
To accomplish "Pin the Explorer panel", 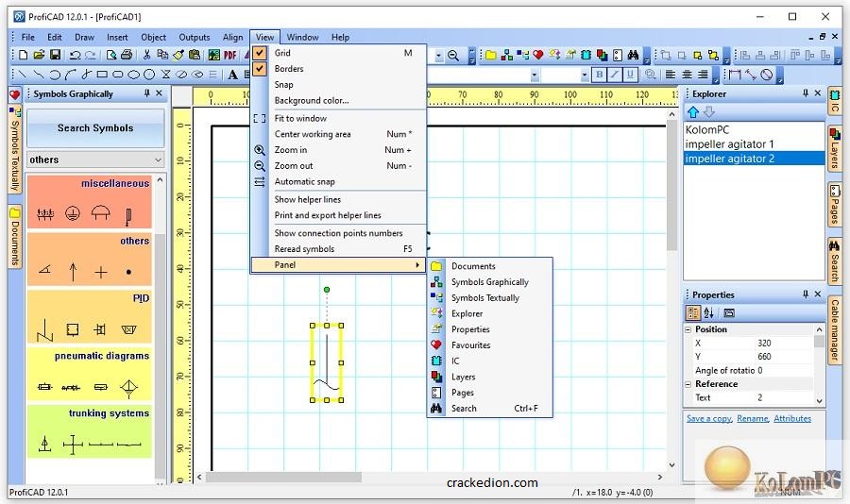I will pos(806,93).
